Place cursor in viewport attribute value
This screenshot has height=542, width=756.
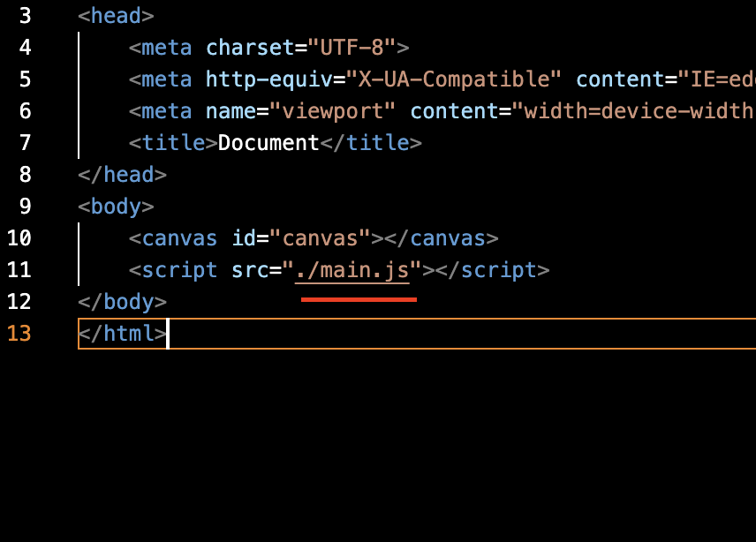(333, 111)
